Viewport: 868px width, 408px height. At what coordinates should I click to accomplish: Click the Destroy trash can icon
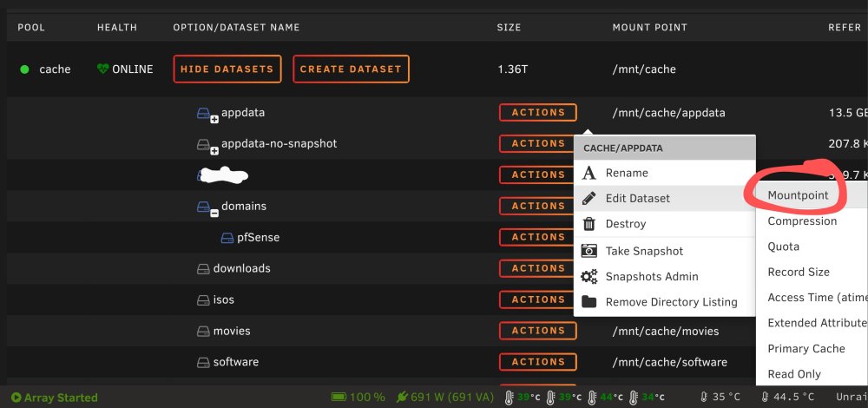pos(589,224)
